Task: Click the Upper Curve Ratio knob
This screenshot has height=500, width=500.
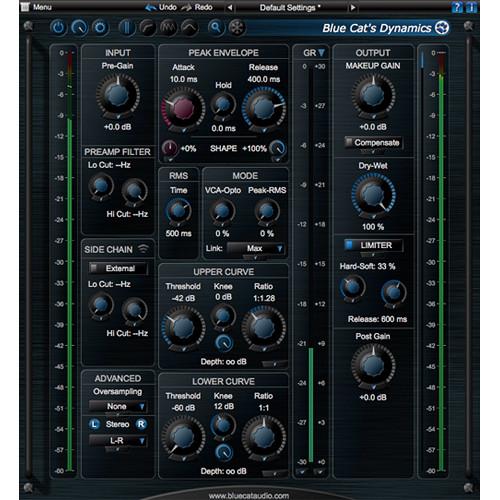Action: [x=264, y=328]
